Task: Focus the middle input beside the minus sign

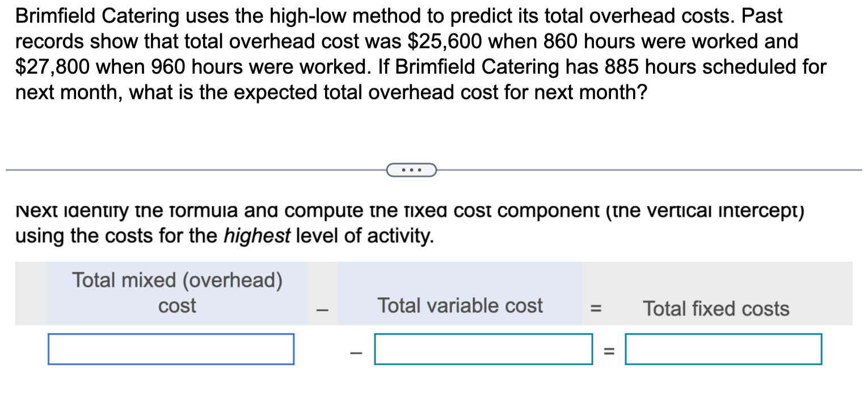Action: pos(482,348)
